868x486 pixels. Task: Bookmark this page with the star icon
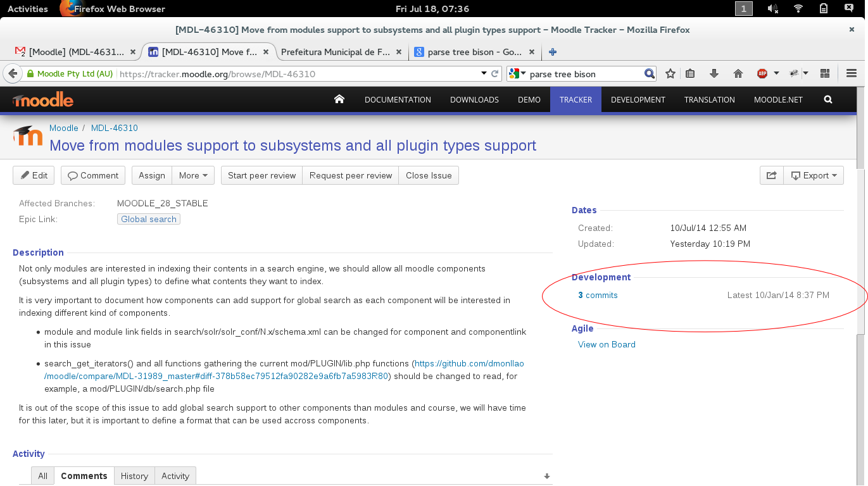(670, 73)
